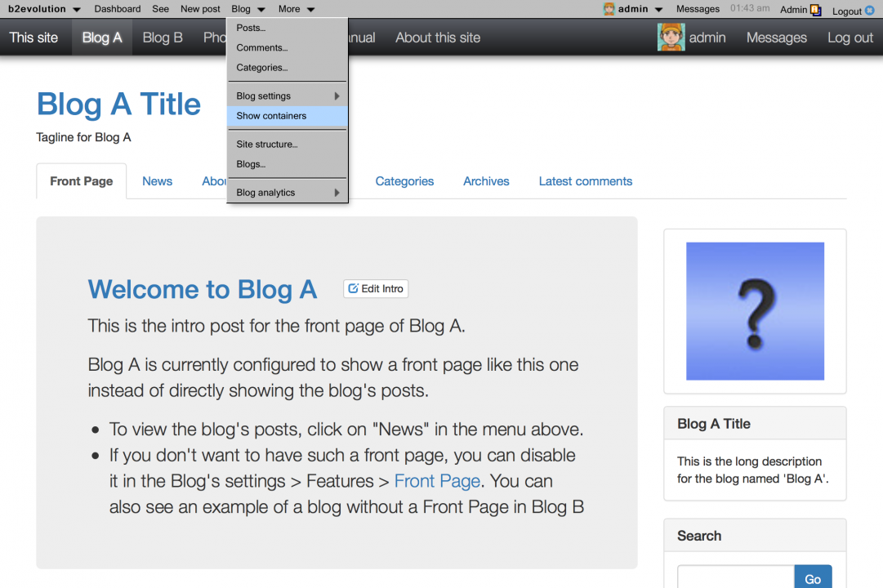
Task: Click the question mark blog thumbnail
Action: [x=755, y=311]
